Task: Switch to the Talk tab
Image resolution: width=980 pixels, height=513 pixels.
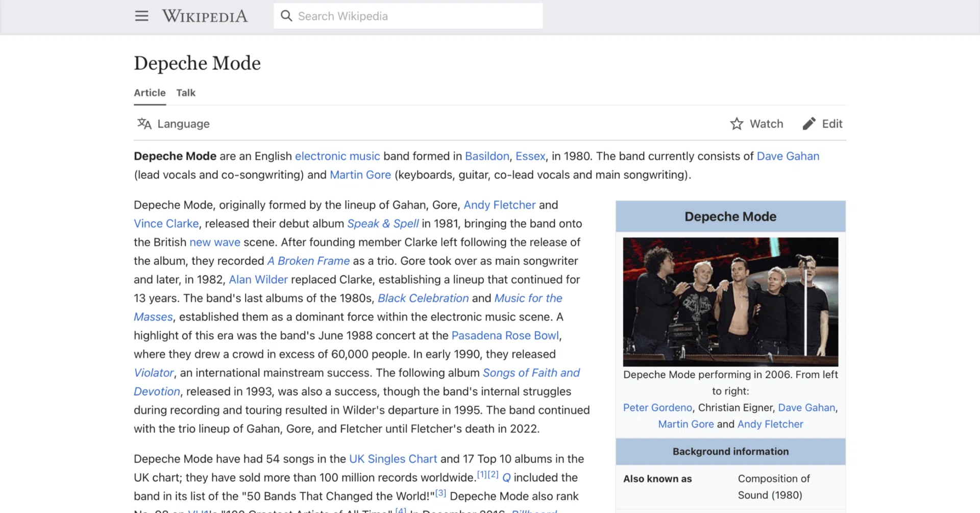Action: (x=186, y=93)
